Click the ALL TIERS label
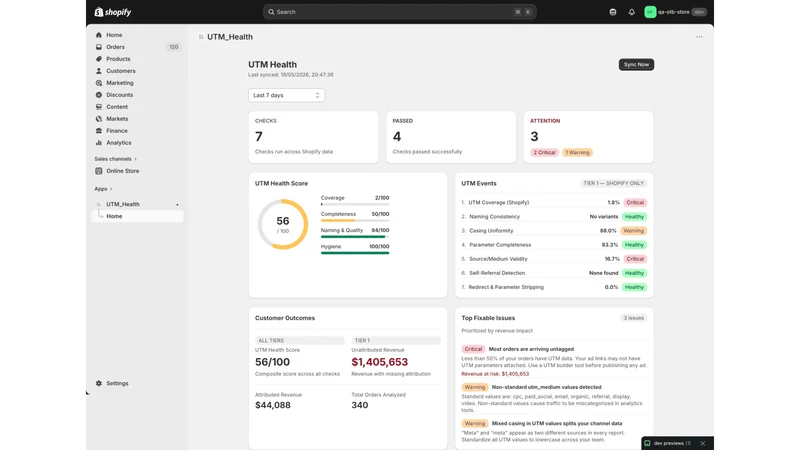The image size is (800, 450). [x=299, y=340]
